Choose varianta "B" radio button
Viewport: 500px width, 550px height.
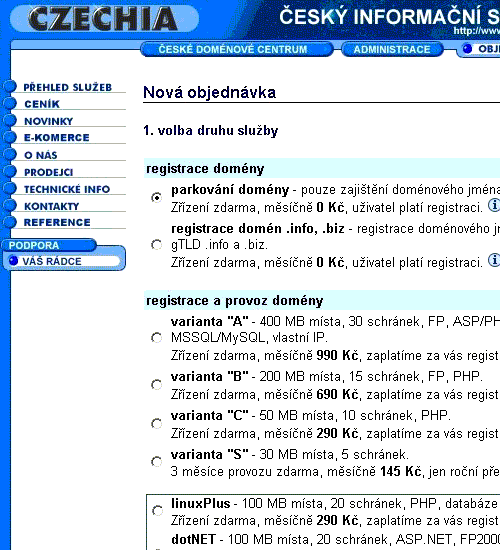[156, 385]
